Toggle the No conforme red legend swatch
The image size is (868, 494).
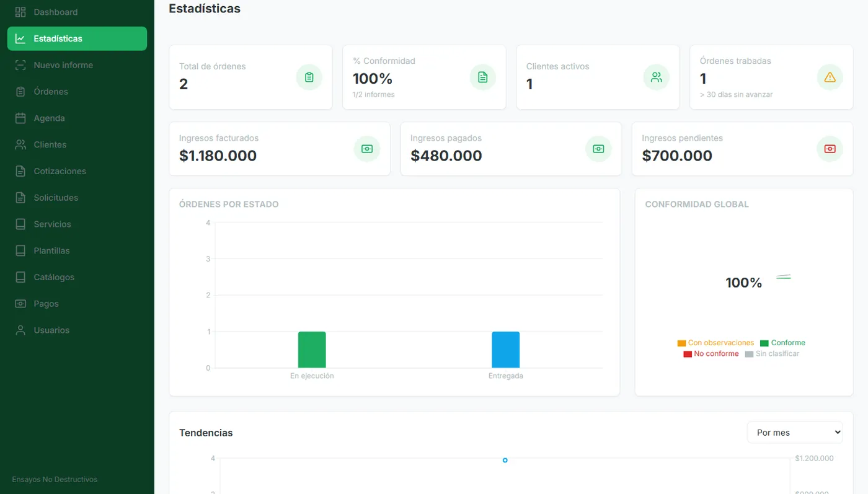click(688, 355)
